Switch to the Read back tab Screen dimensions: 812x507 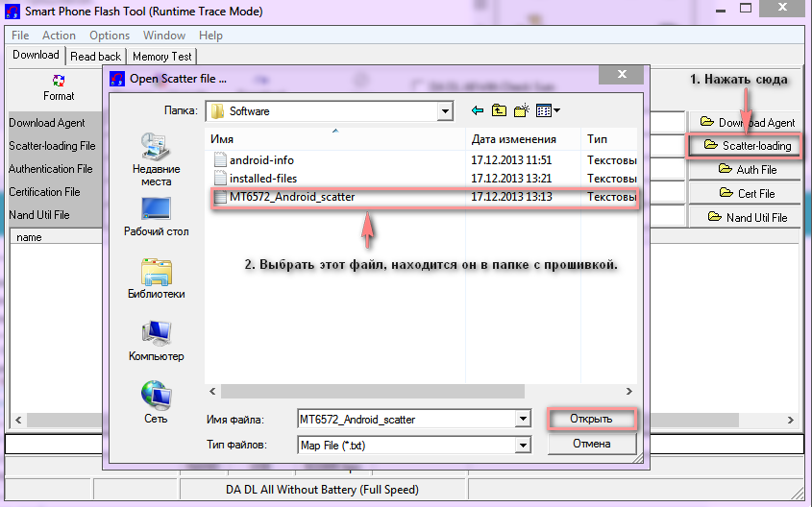(96, 57)
